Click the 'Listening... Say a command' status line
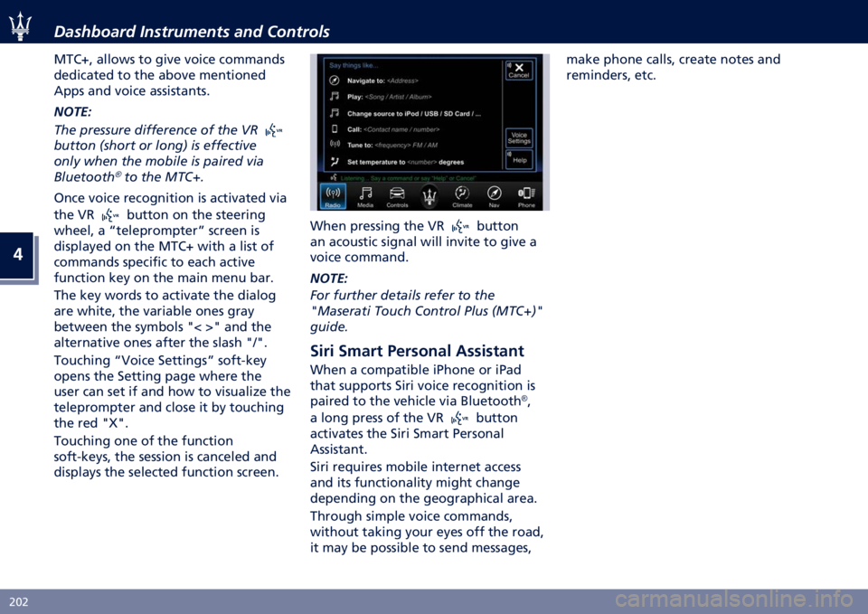 tap(408, 178)
